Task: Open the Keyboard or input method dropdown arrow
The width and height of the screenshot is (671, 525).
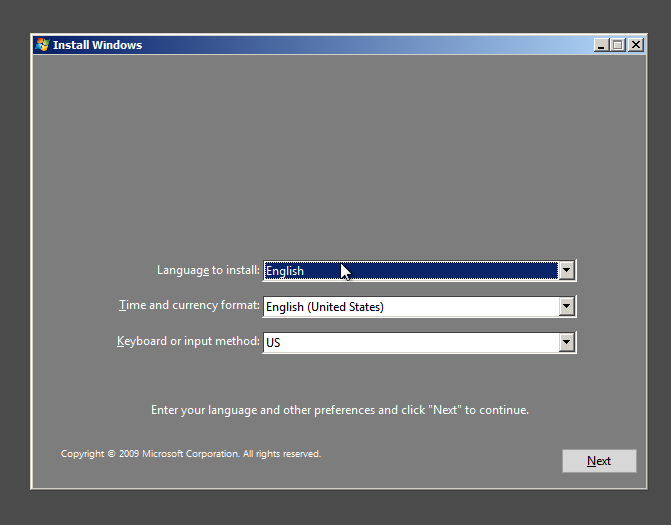Action: pyautogui.click(x=567, y=342)
